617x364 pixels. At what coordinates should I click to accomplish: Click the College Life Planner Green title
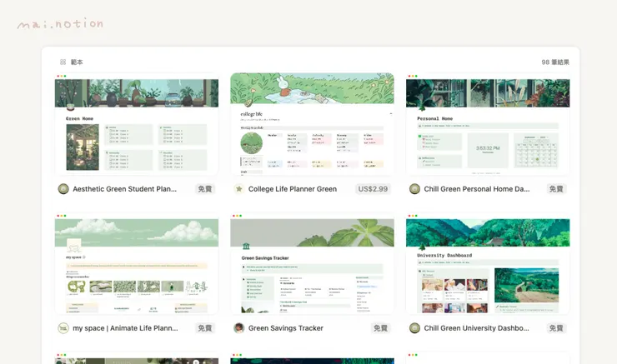click(x=293, y=189)
